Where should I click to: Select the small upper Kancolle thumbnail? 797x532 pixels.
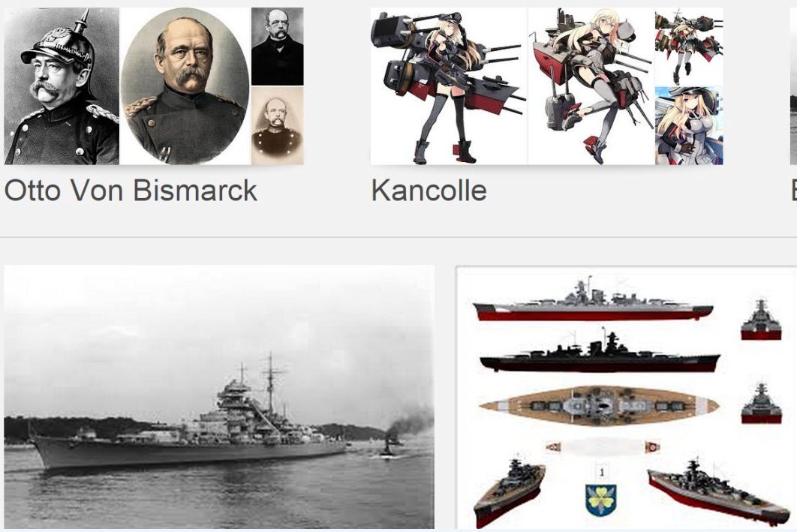[x=689, y=47]
